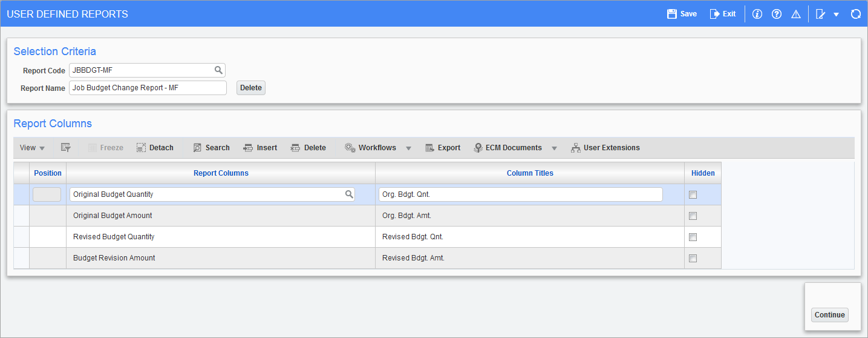The width and height of the screenshot is (868, 338).
Task: Check Hidden box for Original Budget Amount row
Action: (x=693, y=216)
